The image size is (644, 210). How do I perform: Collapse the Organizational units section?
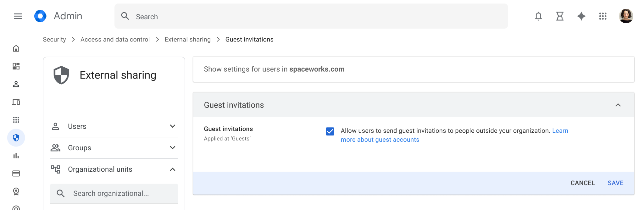[172, 169]
